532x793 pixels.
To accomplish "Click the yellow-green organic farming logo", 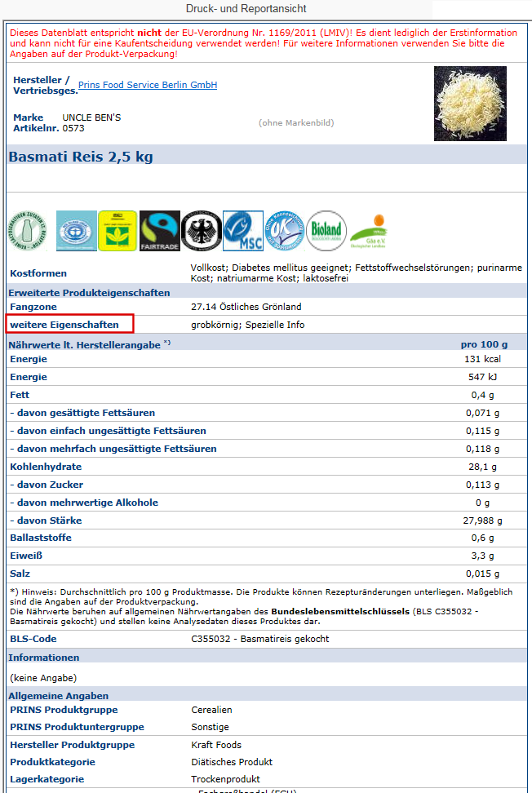I will (117, 231).
